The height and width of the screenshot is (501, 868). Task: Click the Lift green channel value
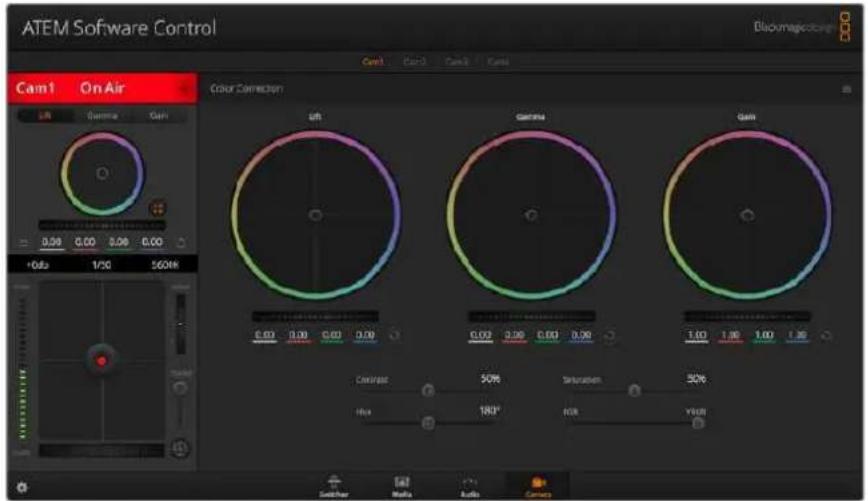coord(332,336)
